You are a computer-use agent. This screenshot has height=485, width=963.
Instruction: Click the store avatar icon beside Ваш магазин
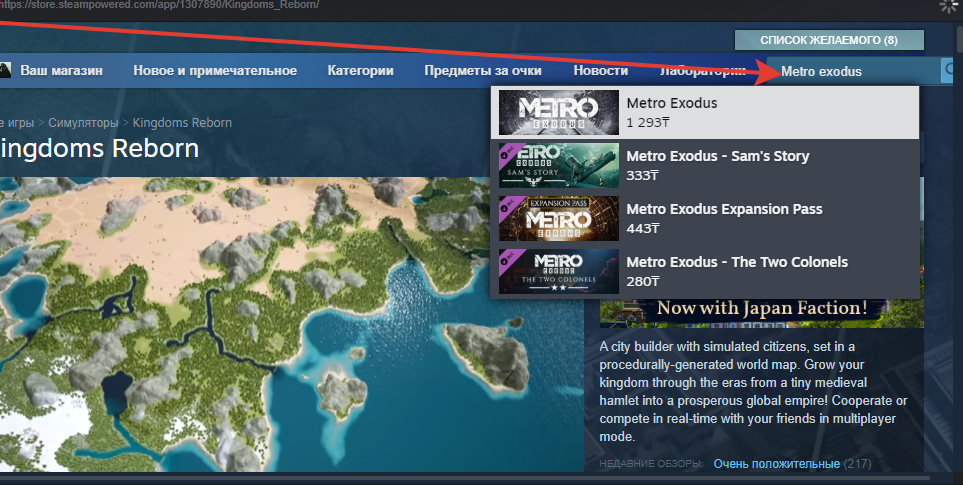click(6, 70)
